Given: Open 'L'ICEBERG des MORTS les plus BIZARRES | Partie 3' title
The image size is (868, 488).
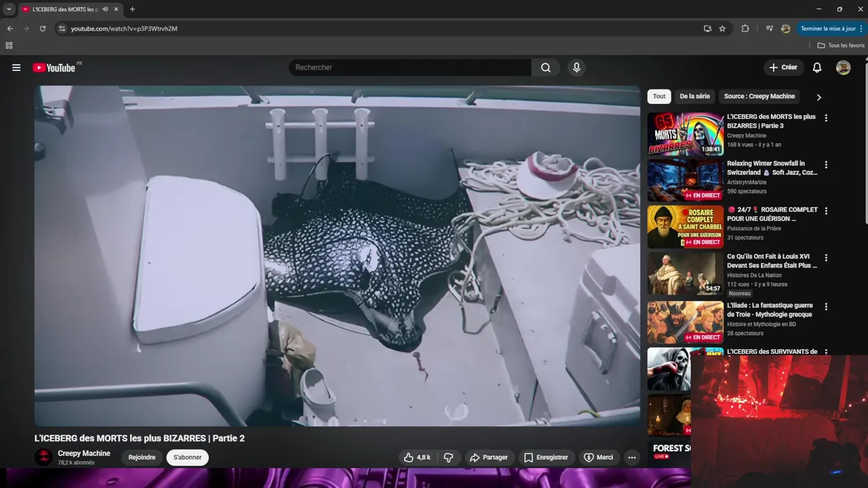Looking at the screenshot, I should pos(771,121).
